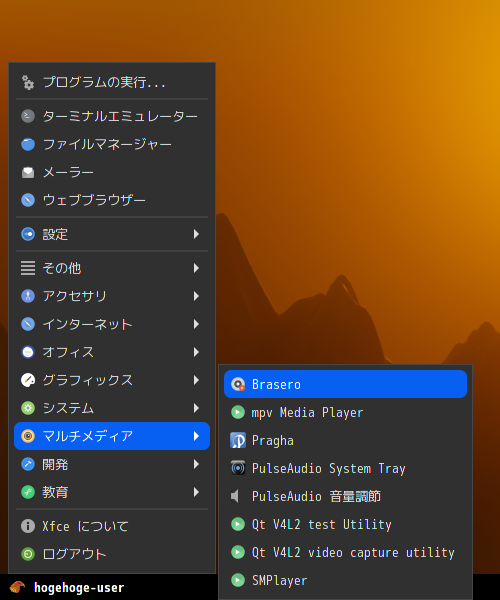Click the SMPlayer label

click(280, 580)
